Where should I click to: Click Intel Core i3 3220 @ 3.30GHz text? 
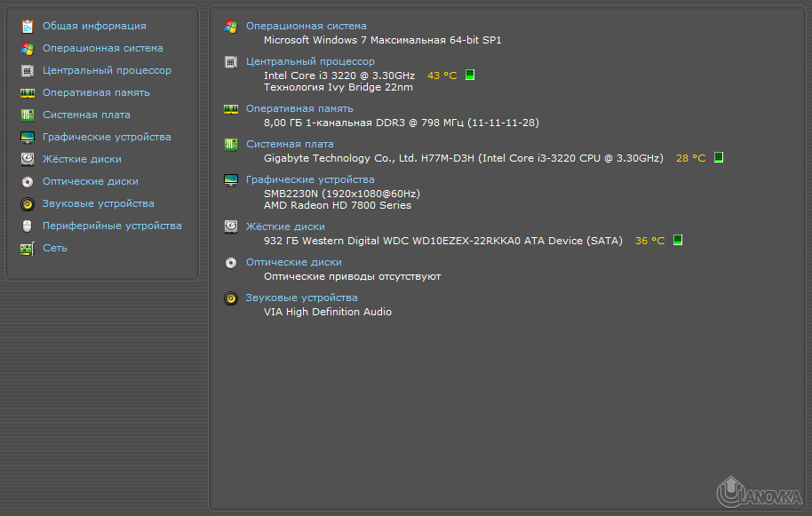coord(339,75)
